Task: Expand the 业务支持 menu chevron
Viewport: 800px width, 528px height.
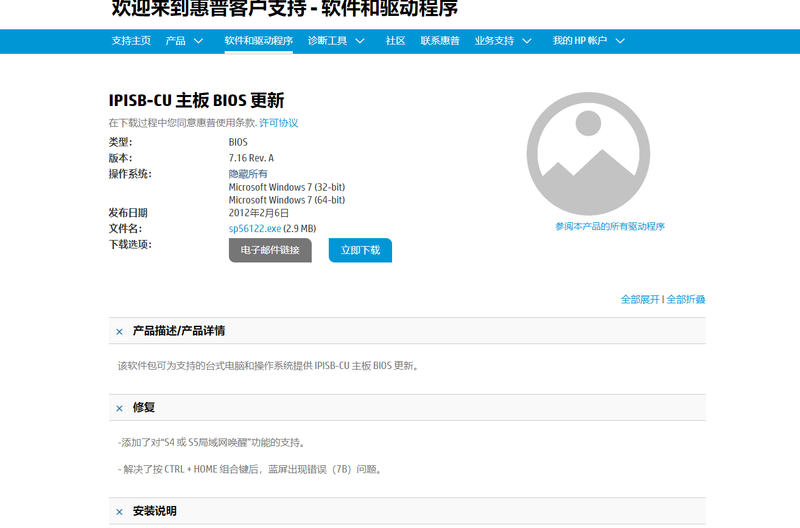Action: click(x=527, y=41)
